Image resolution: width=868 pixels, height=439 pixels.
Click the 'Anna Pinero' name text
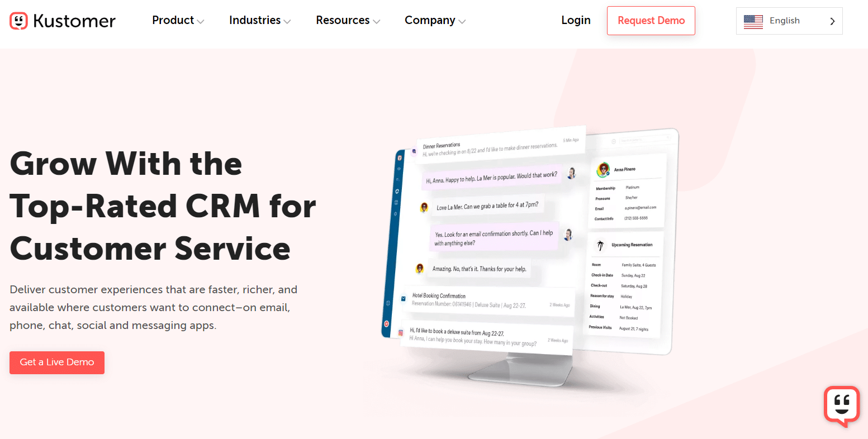pos(625,169)
